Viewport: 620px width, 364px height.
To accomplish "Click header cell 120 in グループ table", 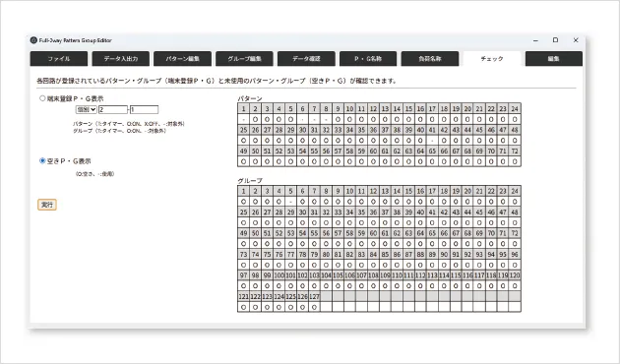I will [x=515, y=275].
